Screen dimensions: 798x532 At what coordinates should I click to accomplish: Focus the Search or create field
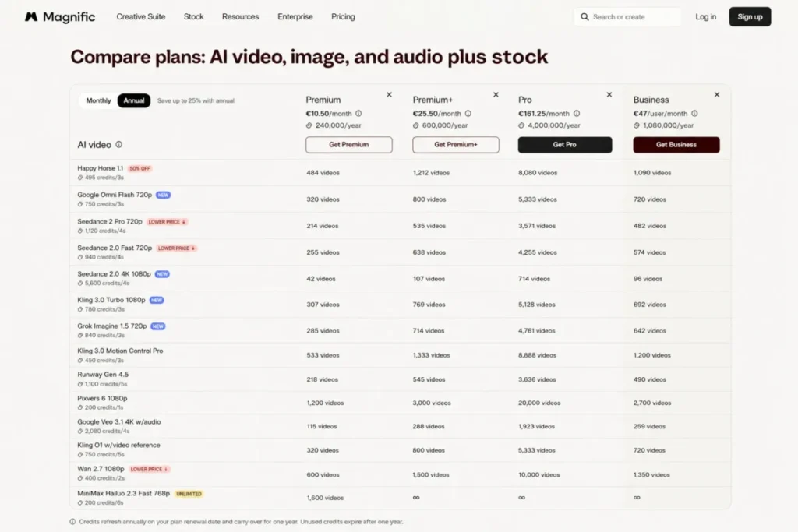[627, 17]
